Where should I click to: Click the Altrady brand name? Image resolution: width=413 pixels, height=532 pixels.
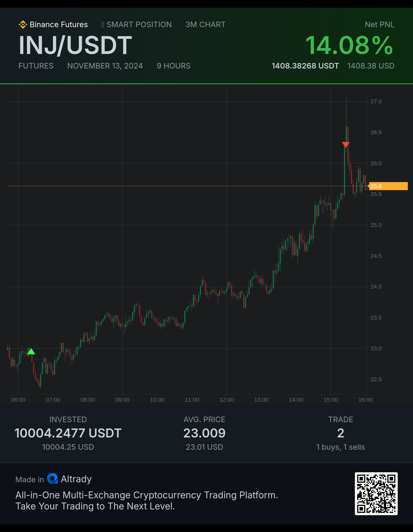[x=76, y=479]
